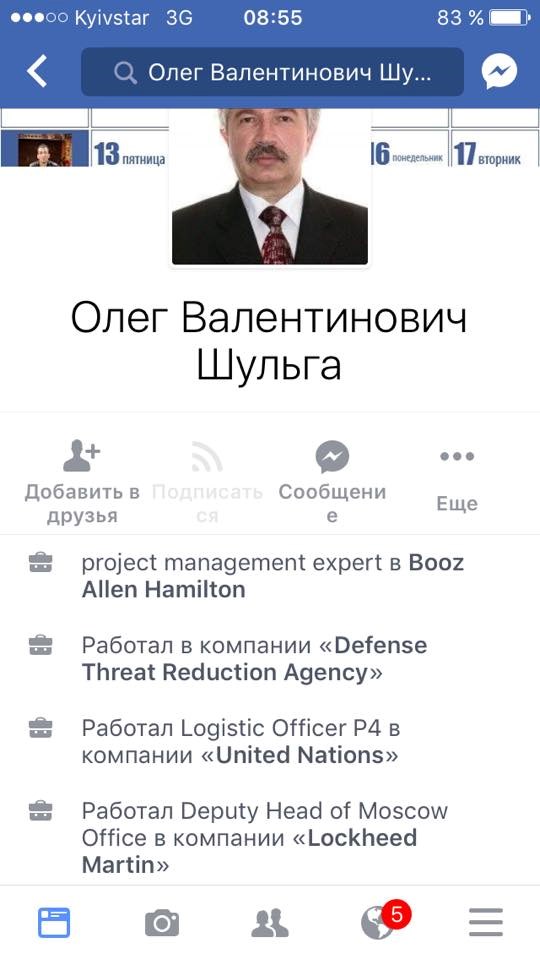Open the profile picture photo
The image size is (540, 960).
coord(270,187)
